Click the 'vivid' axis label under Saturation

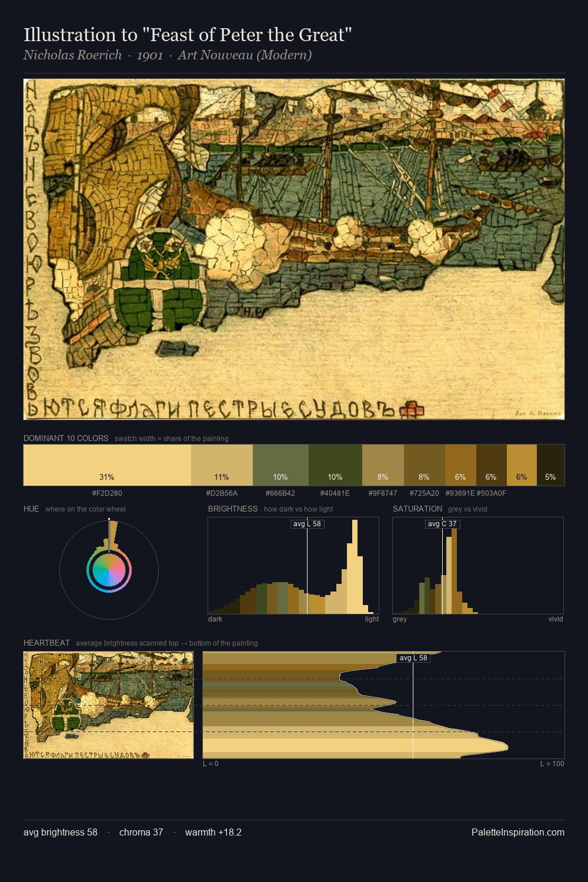(556, 619)
